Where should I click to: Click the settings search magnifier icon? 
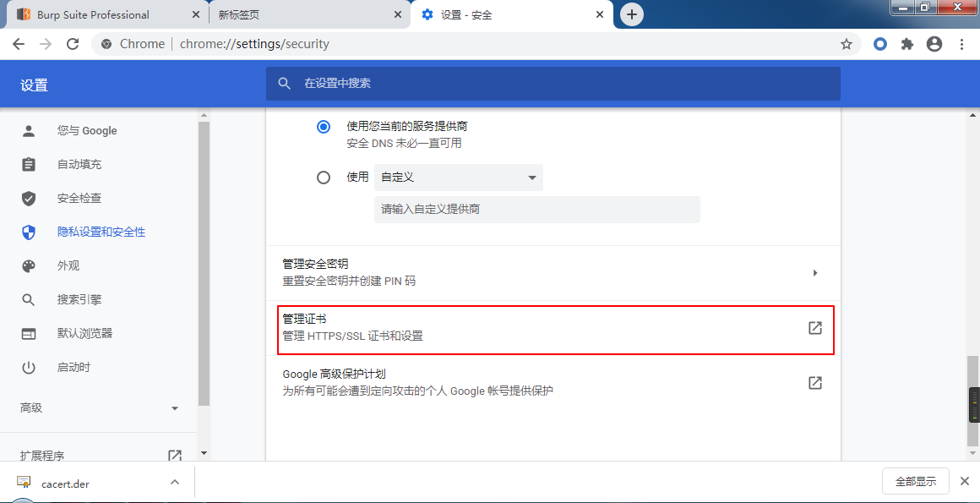(x=285, y=83)
